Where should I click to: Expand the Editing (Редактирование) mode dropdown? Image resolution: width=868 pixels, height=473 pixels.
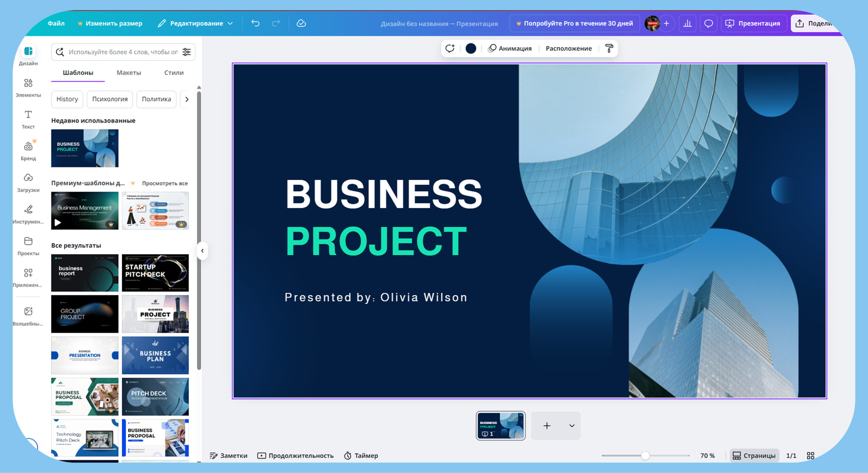pyautogui.click(x=196, y=23)
